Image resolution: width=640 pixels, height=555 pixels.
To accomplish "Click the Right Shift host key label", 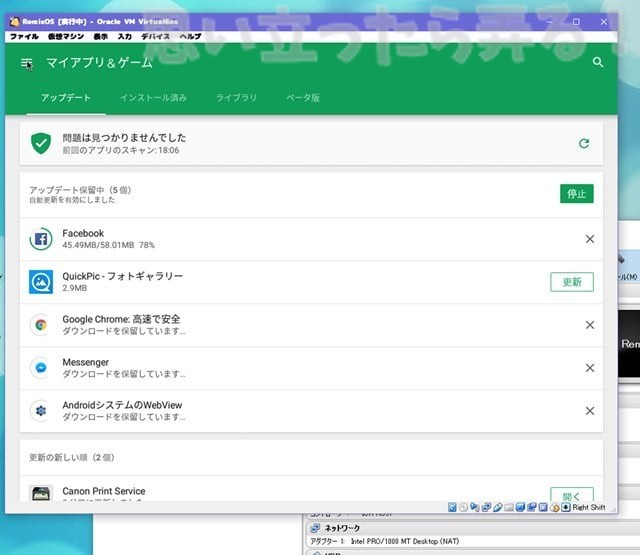I will tap(589, 507).
